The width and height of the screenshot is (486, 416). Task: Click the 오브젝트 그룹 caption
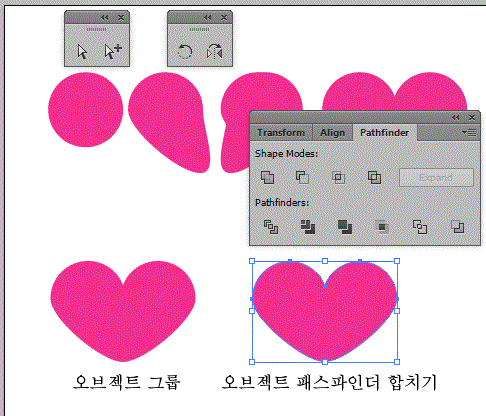pos(127,382)
